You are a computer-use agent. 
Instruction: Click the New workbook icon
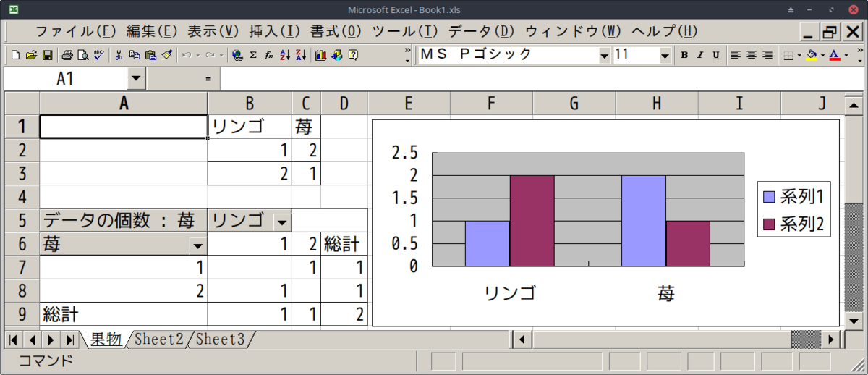point(15,55)
